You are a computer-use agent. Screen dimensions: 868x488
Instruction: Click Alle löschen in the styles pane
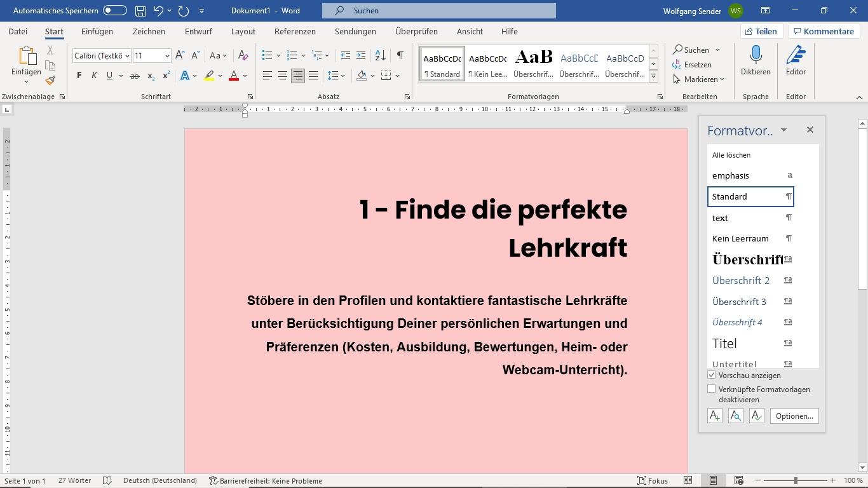pyautogui.click(x=731, y=154)
